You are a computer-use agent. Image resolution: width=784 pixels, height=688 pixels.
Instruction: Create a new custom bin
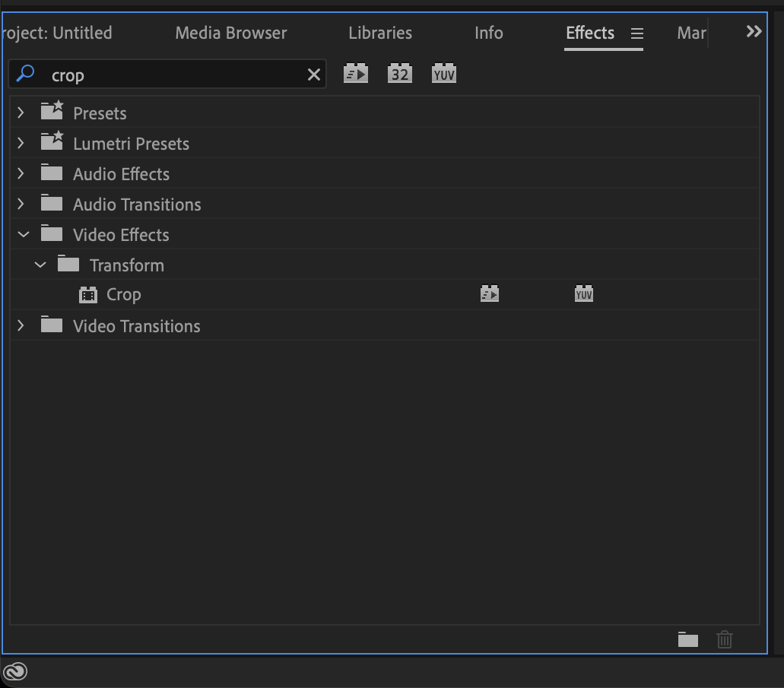(x=687, y=639)
